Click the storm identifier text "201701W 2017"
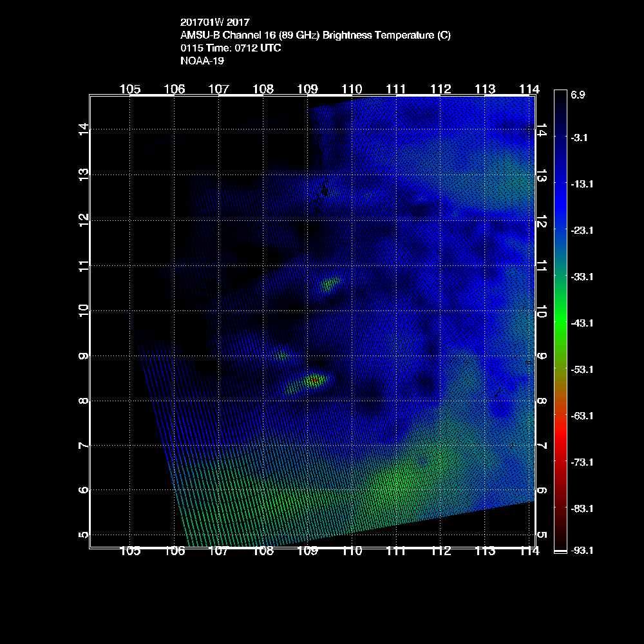The height and width of the screenshot is (644, 644). coord(215,22)
